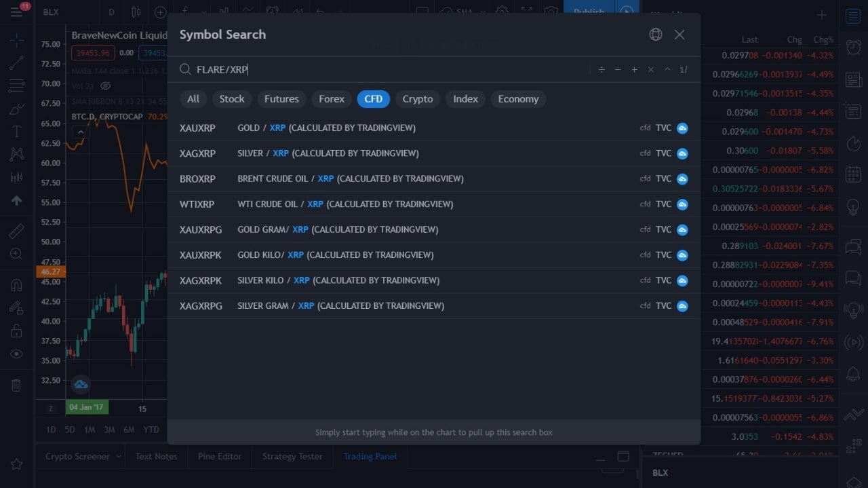
Task: Toggle hide all drawings eye icon
Action: point(16,354)
